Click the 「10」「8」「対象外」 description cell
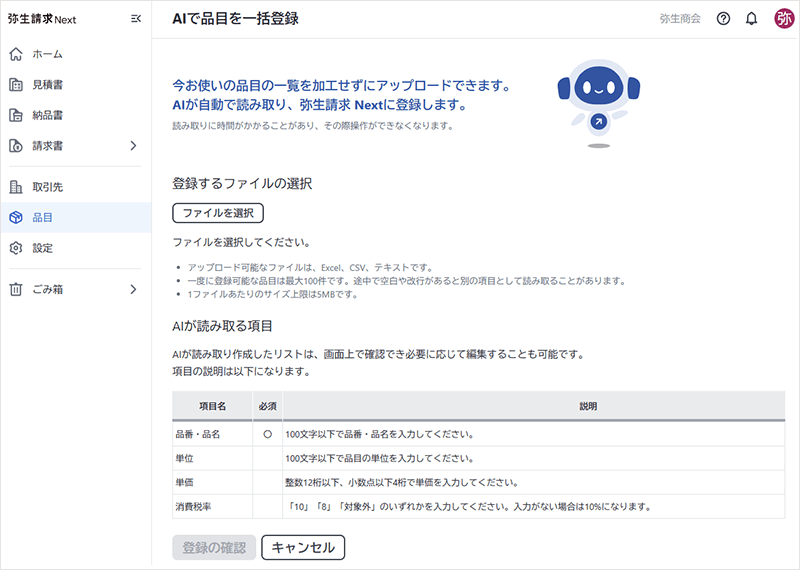 point(534,507)
